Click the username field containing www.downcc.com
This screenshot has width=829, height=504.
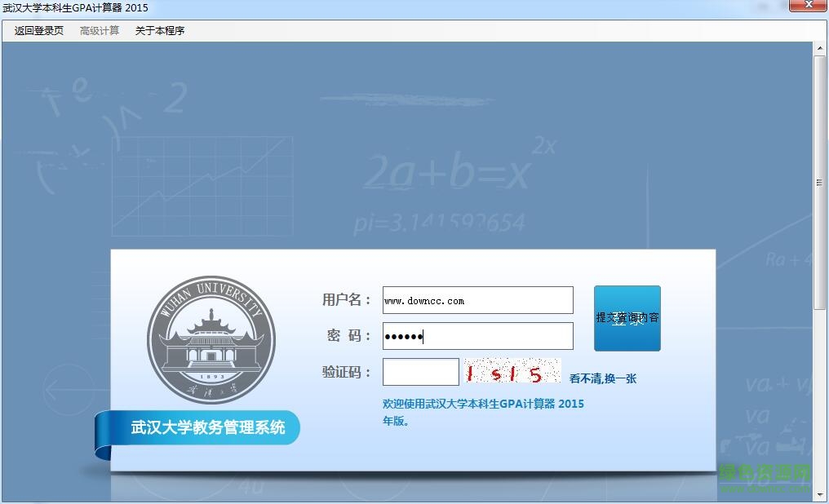tap(477, 299)
